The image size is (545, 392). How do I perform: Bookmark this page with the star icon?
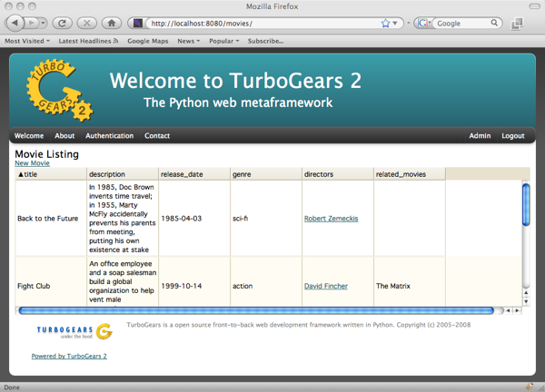click(385, 23)
